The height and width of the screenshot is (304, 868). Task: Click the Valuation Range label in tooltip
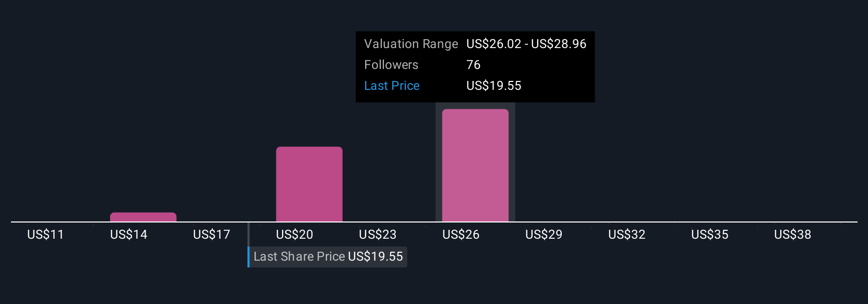click(411, 44)
